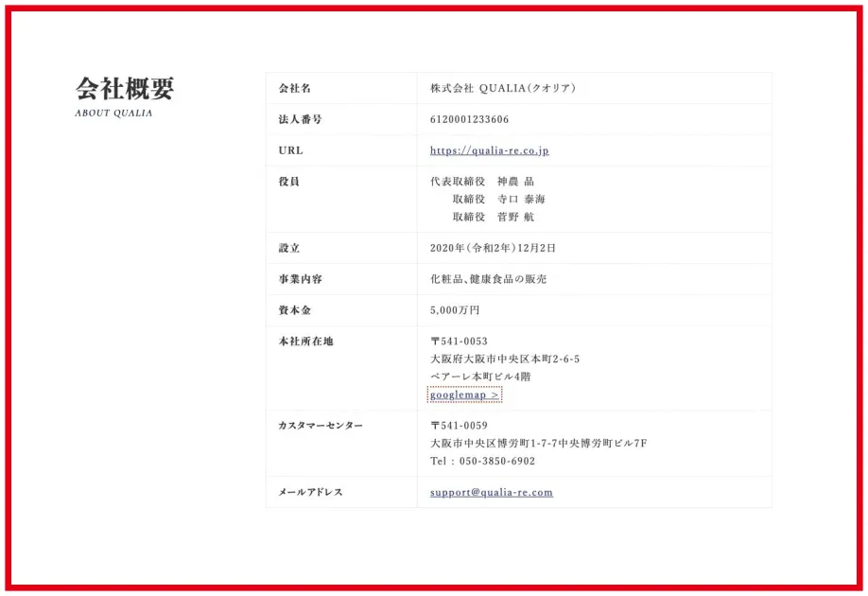The width and height of the screenshot is (868, 596).
Task: Select the 株式会社 QUALIA(クオリア) text
Action: 503,88
